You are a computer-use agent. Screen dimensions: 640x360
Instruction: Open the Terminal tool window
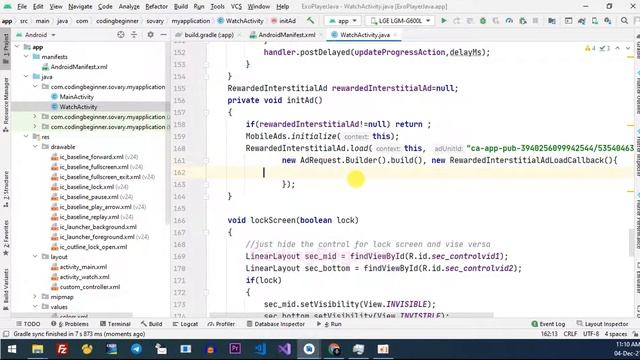[115, 324]
